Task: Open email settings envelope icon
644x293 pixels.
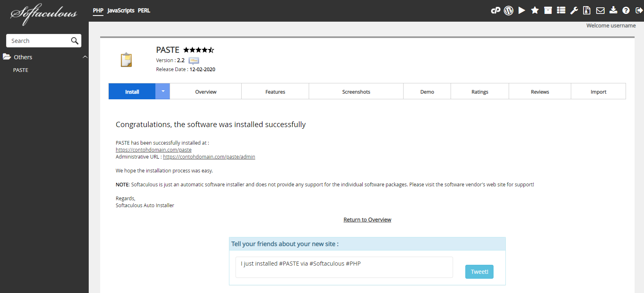Action: (600, 11)
